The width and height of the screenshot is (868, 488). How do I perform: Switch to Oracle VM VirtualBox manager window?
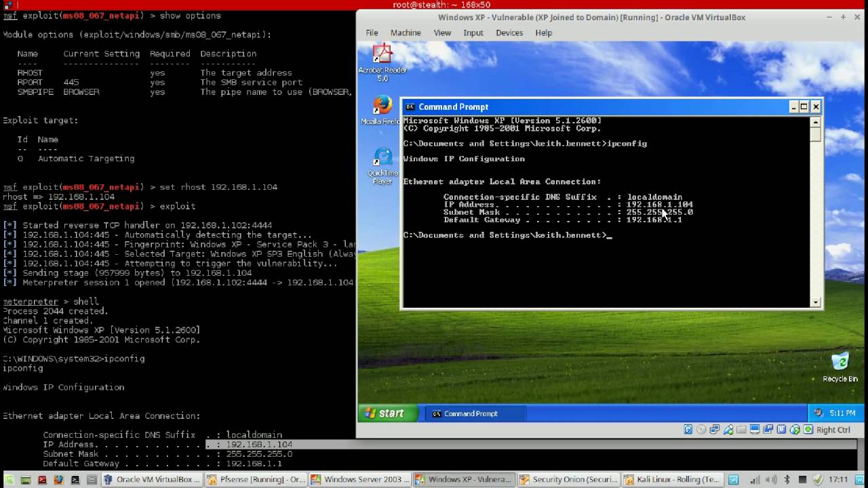152,479
